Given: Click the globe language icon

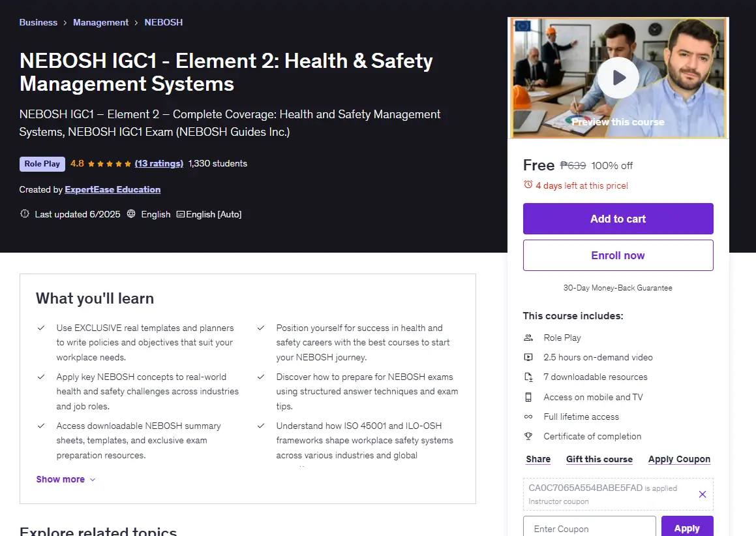Looking at the screenshot, I should 131,213.
